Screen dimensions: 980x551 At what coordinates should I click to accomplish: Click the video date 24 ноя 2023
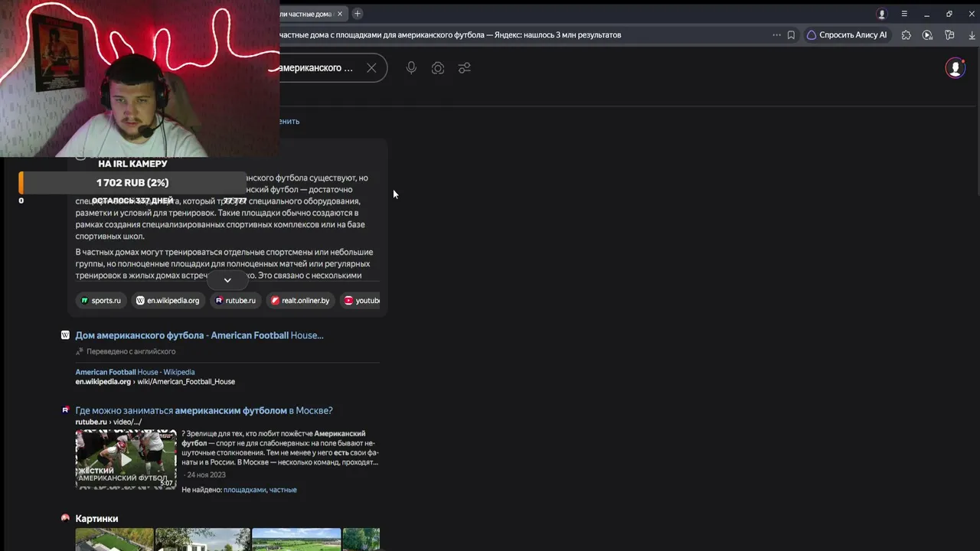point(206,475)
